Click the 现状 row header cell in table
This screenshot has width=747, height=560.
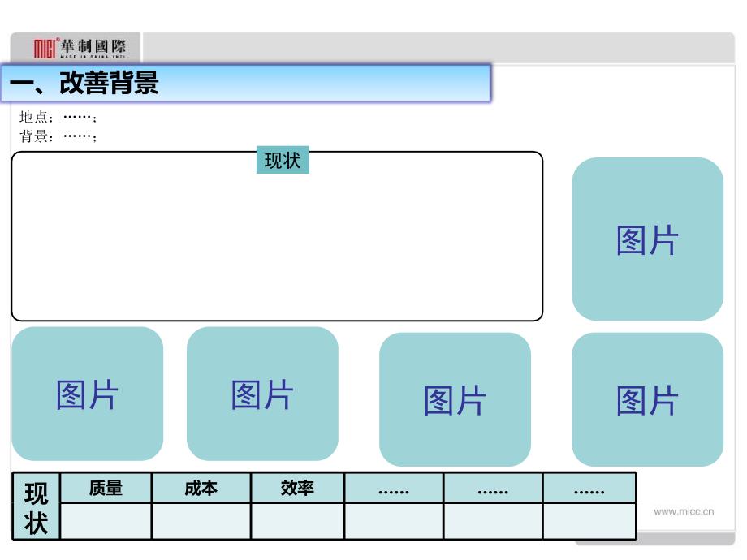(x=37, y=506)
